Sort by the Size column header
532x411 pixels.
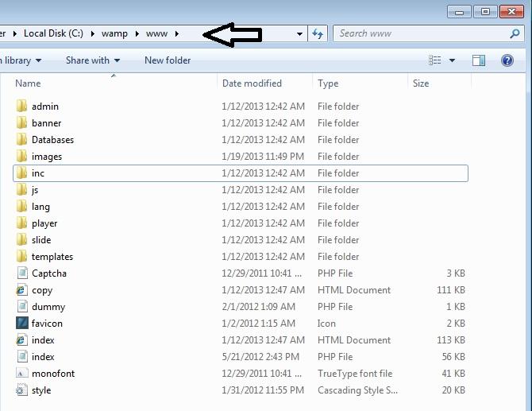pos(421,83)
